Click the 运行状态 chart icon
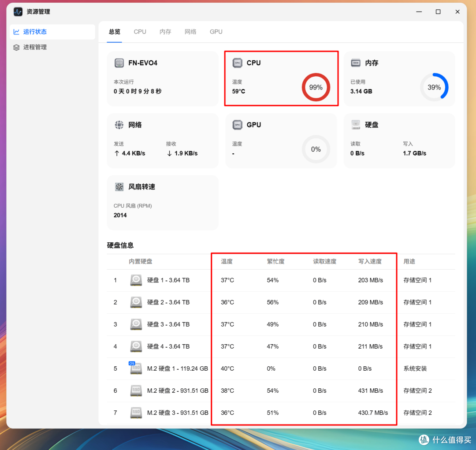Screen dimensions: 476x450 [16, 32]
